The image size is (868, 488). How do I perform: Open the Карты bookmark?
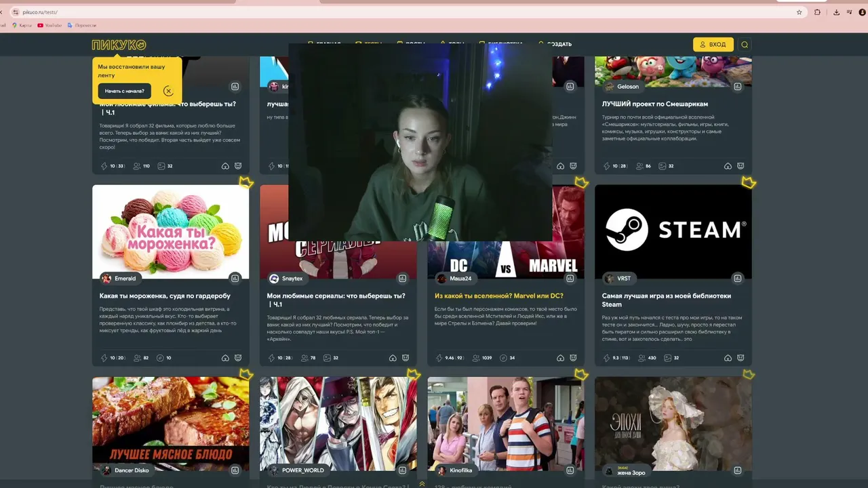[x=22, y=26]
